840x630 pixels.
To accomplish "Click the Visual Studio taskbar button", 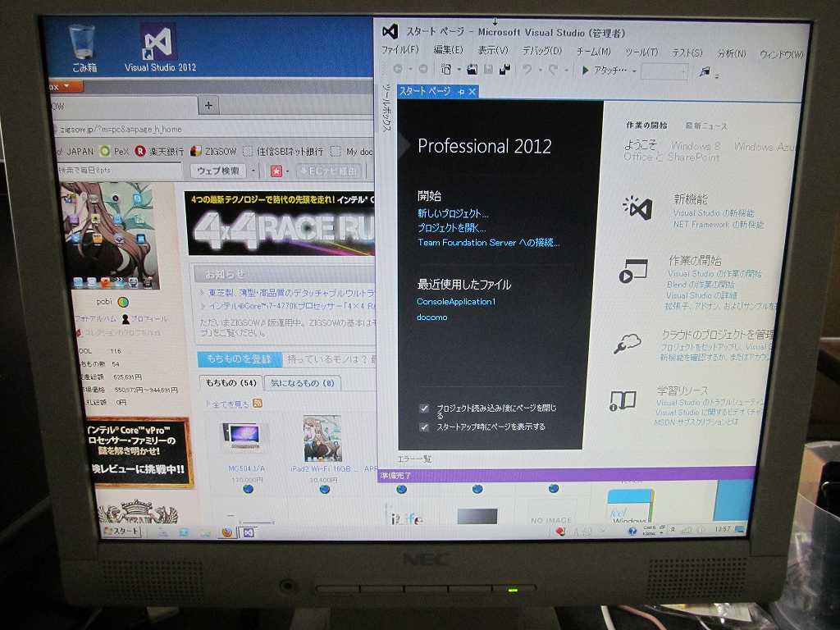I will point(248,532).
